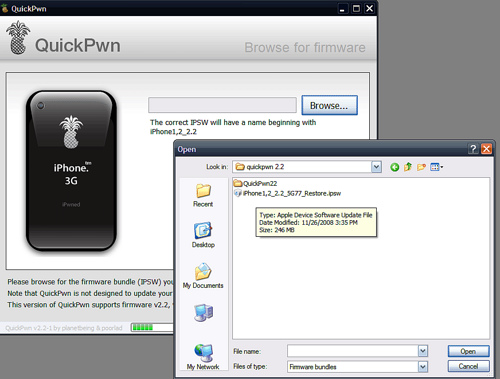Click the Help question mark button
This screenshot has width=500, height=379.
(473, 149)
